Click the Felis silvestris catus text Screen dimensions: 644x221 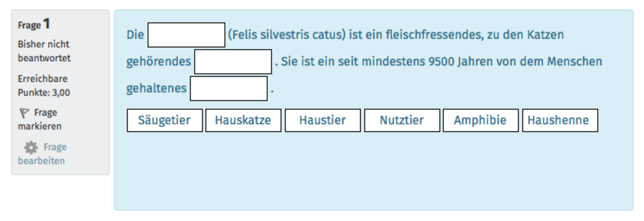[x=287, y=35]
